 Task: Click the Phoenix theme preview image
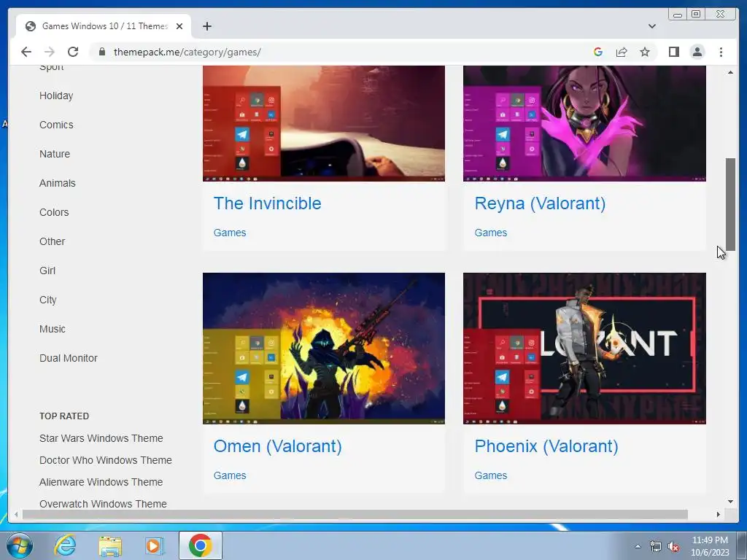[x=584, y=349]
